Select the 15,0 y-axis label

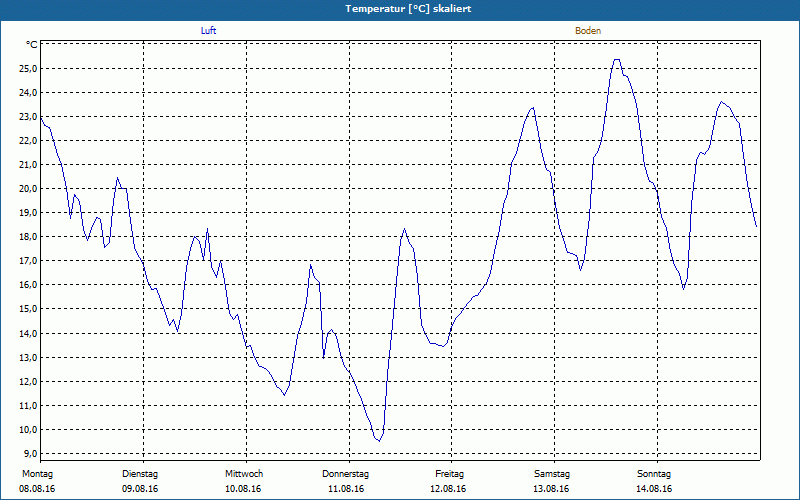(x=29, y=308)
